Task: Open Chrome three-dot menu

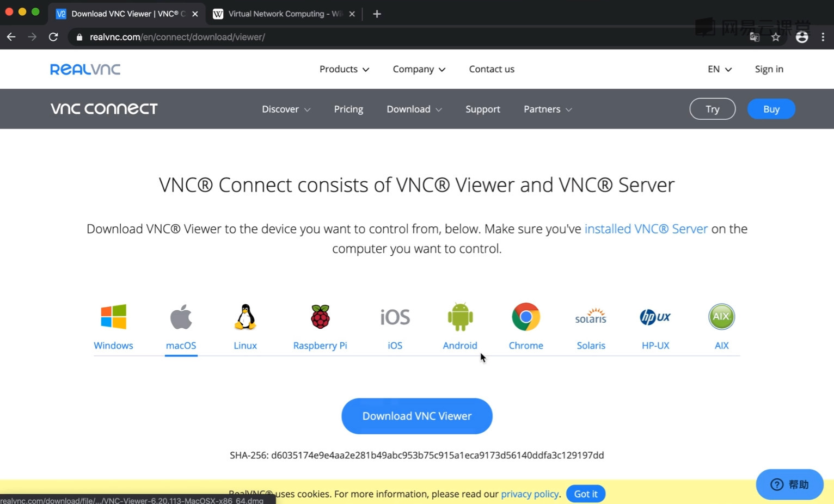Action: (823, 37)
